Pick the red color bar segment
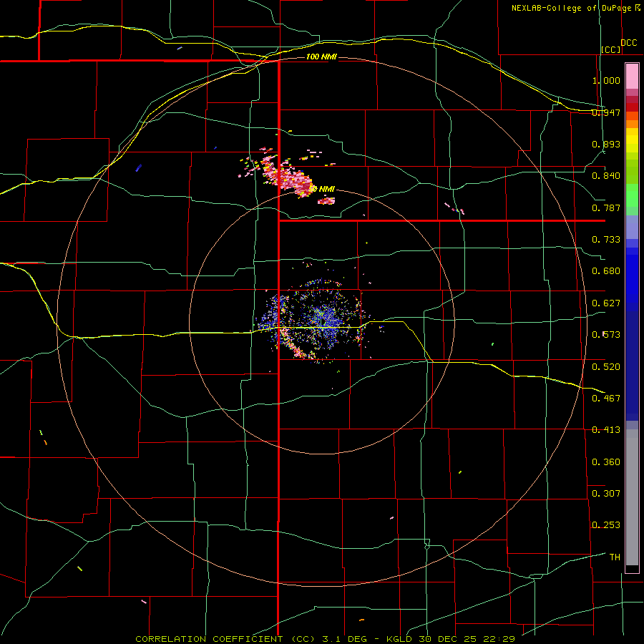 (x=632, y=107)
